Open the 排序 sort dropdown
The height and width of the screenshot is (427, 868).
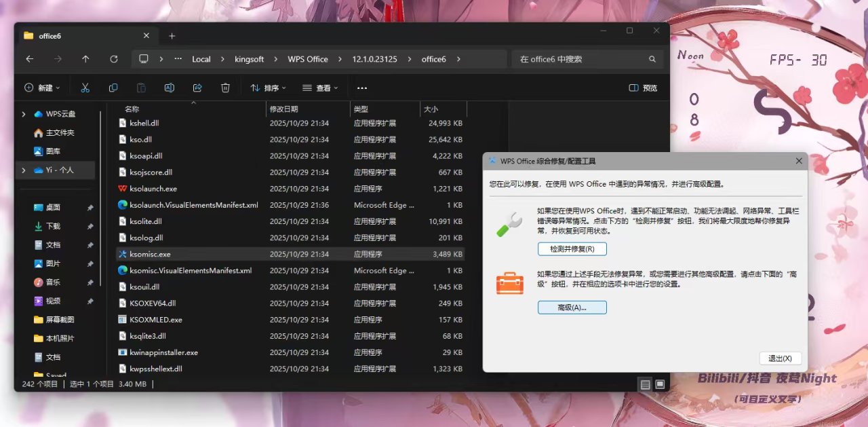269,88
